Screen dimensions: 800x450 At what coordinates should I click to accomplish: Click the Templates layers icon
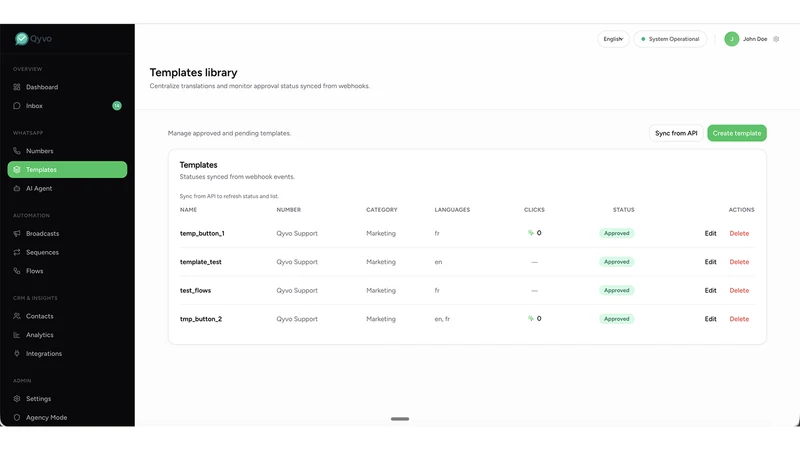click(x=17, y=170)
